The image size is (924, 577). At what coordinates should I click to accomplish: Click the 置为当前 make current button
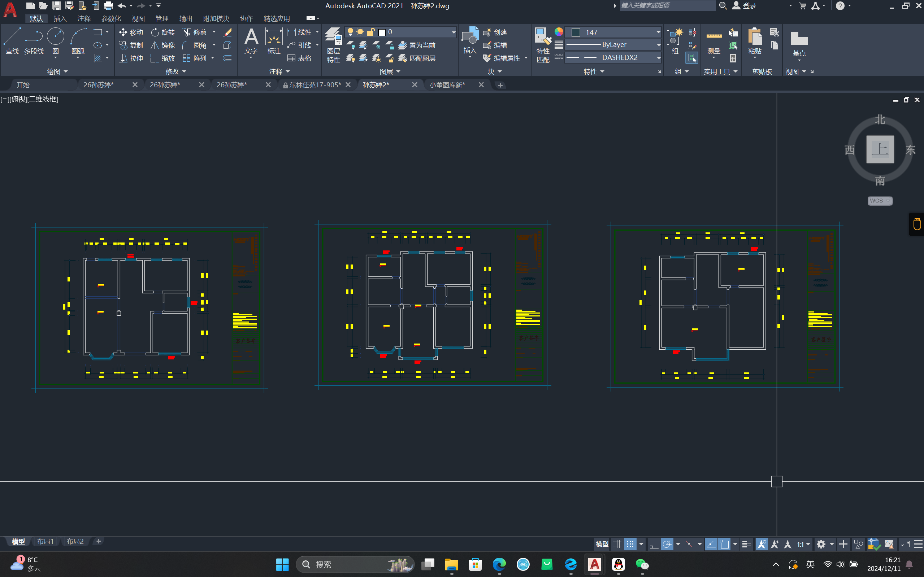tap(417, 45)
